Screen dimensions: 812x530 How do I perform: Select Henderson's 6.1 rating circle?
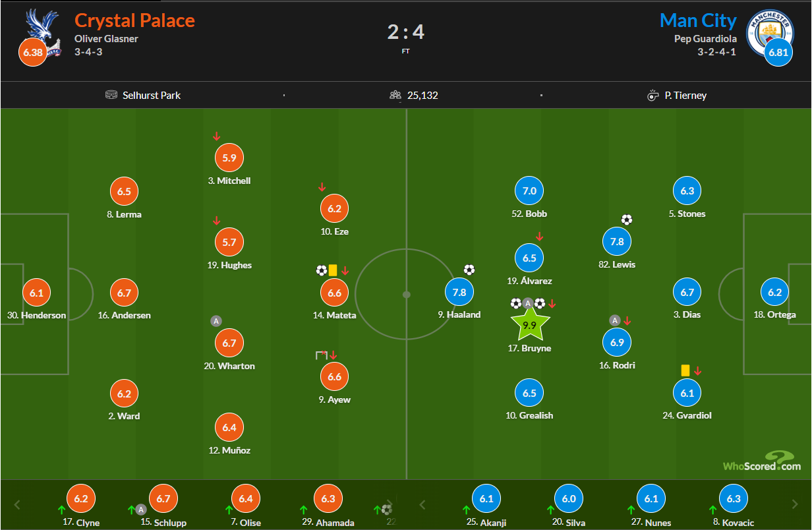[36, 293]
